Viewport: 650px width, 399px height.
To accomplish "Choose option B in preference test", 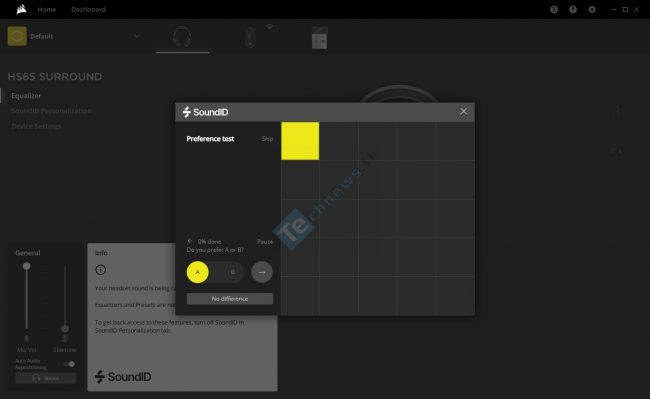I will (233, 272).
